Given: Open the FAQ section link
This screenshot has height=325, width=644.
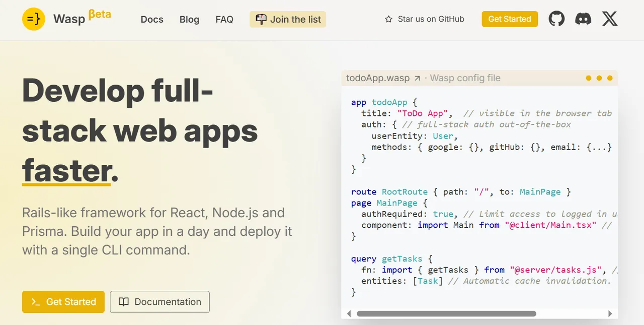Looking at the screenshot, I should [x=224, y=19].
